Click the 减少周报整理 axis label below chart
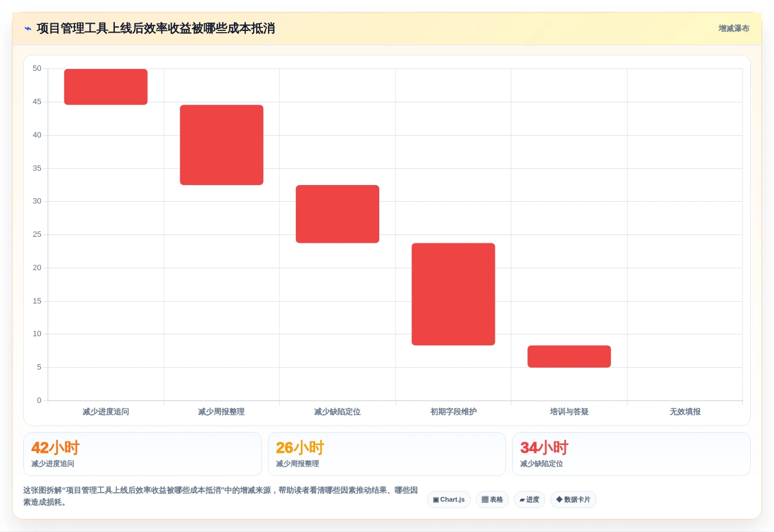The width and height of the screenshot is (774, 532). tap(221, 412)
